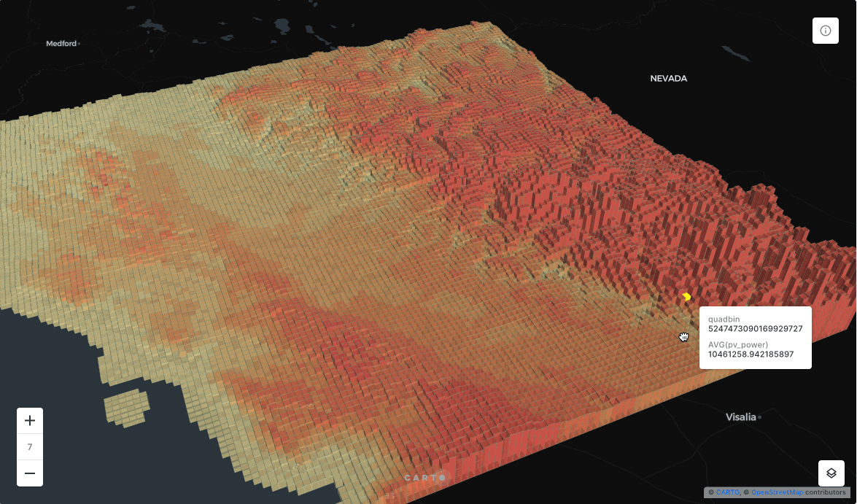Click the Visalia city label

(740, 417)
